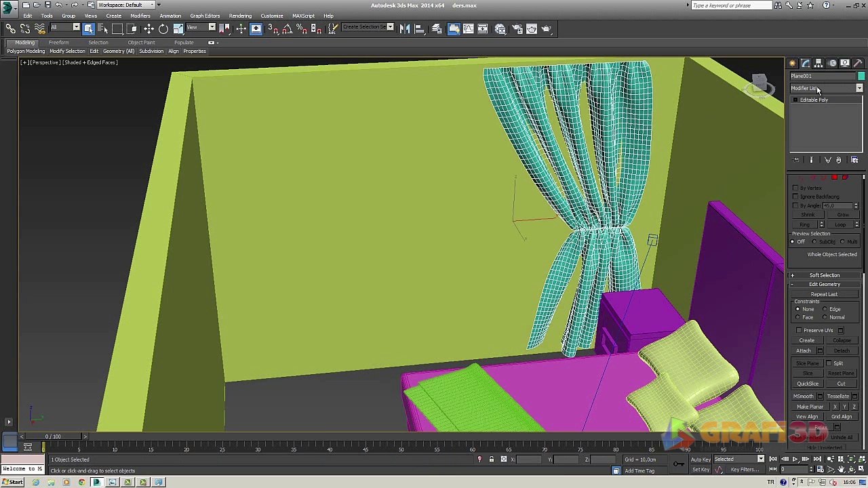This screenshot has width=868, height=488.
Task: Open the Rendering menu
Action: (x=240, y=16)
